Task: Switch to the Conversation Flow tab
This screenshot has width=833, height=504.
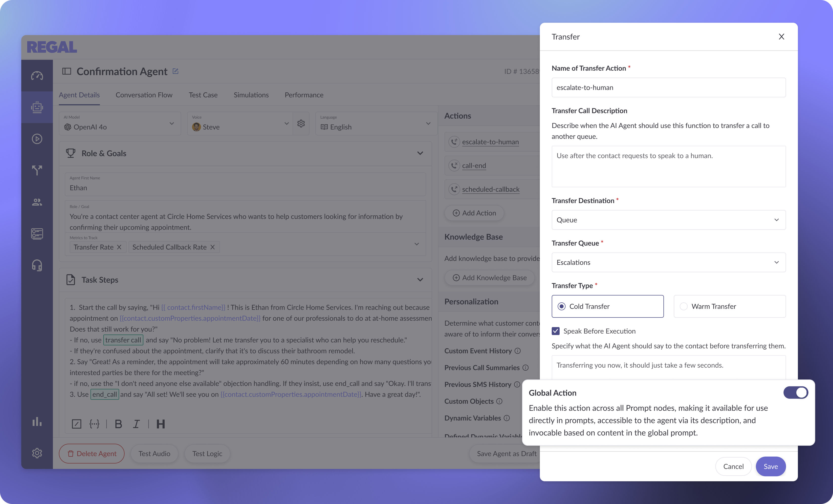Action: 144,95
